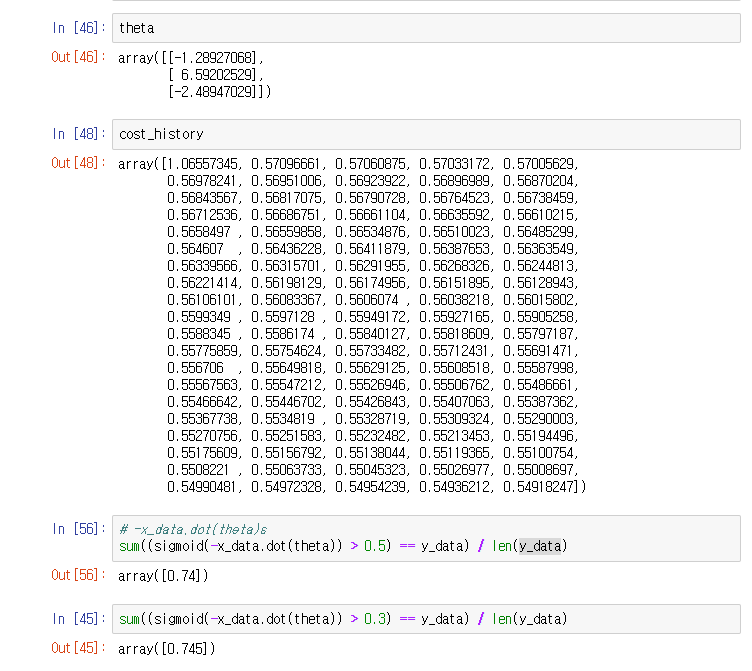Image resolution: width=752 pixels, height=671 pixels.
Task: Click the 'theta' code cell input
Action: pyautogui.click(x=426, y=28)
